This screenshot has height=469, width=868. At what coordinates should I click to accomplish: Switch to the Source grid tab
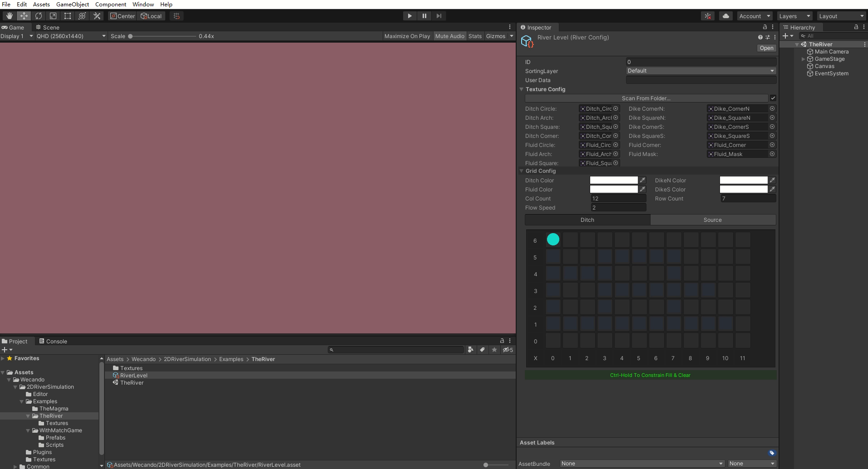713,220
